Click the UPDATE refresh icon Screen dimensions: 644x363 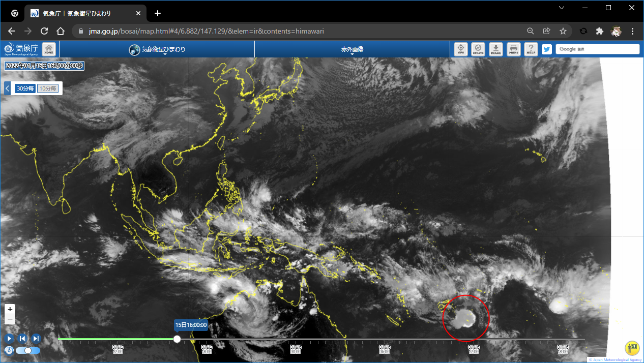[x=478, y=49]
